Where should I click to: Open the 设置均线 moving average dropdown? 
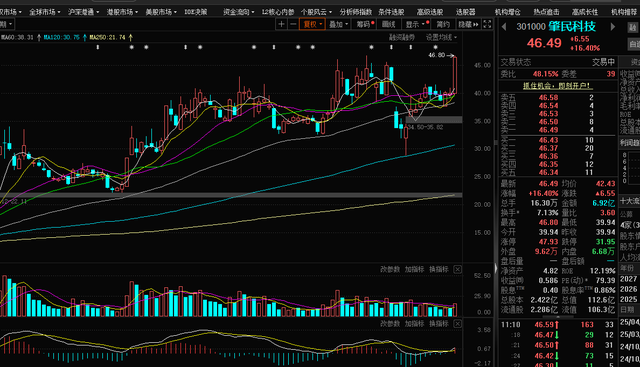click(441, 37)
